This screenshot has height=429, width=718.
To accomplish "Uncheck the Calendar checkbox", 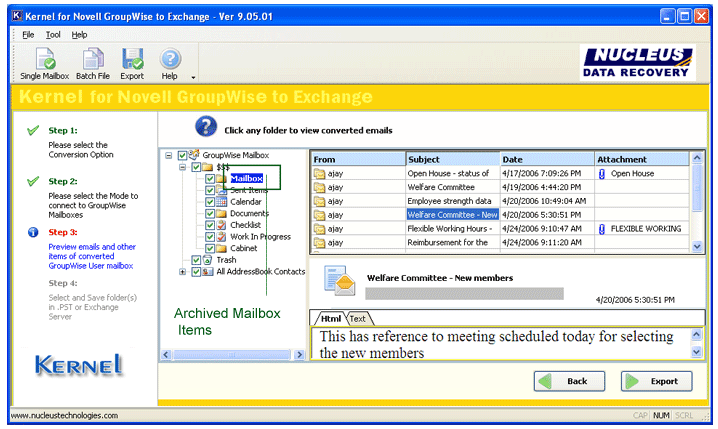I will tap(210, 202).
